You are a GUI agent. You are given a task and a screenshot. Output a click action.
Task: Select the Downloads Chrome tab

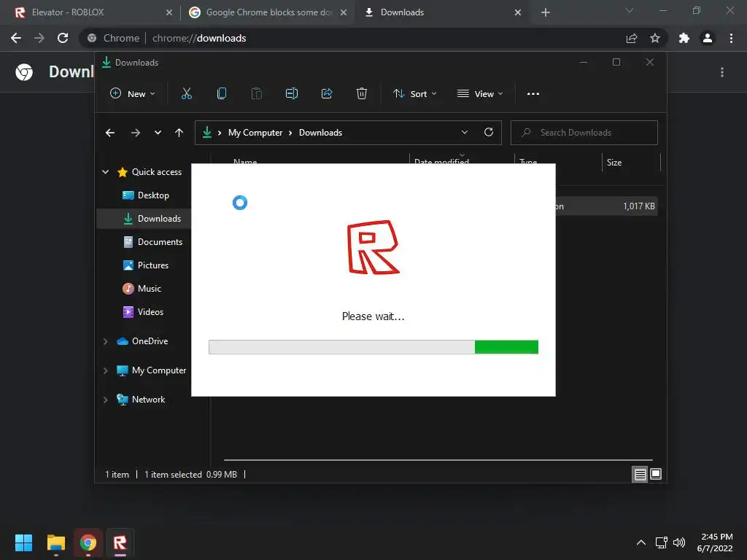point(441,12)
